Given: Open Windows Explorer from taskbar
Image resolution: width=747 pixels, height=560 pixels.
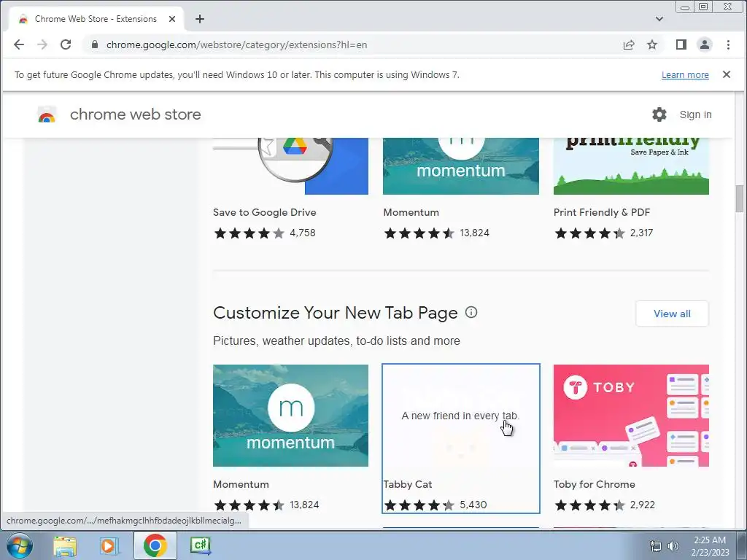Looking at the screenshot, I should [65, 545].
